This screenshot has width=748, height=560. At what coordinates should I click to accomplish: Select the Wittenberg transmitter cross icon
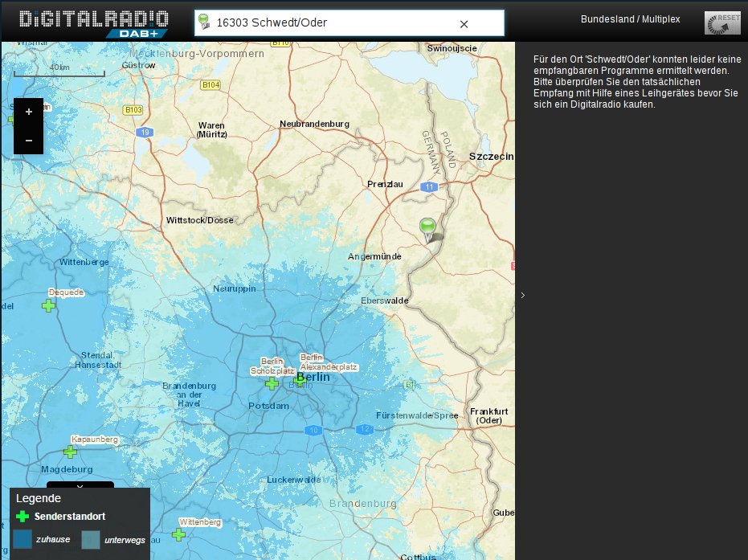(178, 534)
